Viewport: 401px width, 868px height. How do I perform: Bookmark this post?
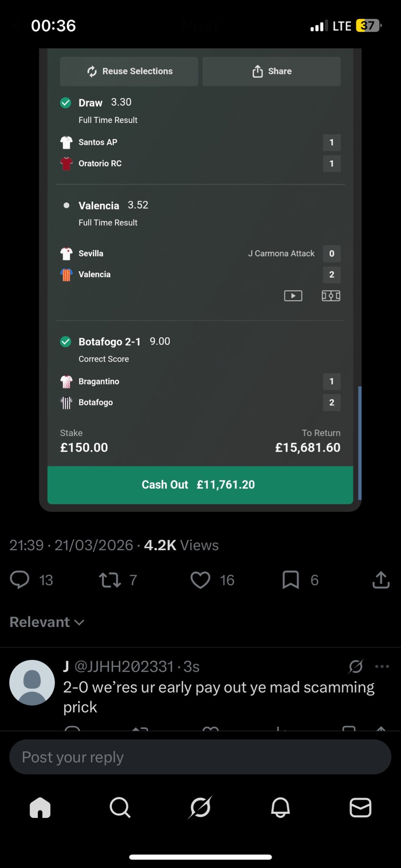(290, 580)
